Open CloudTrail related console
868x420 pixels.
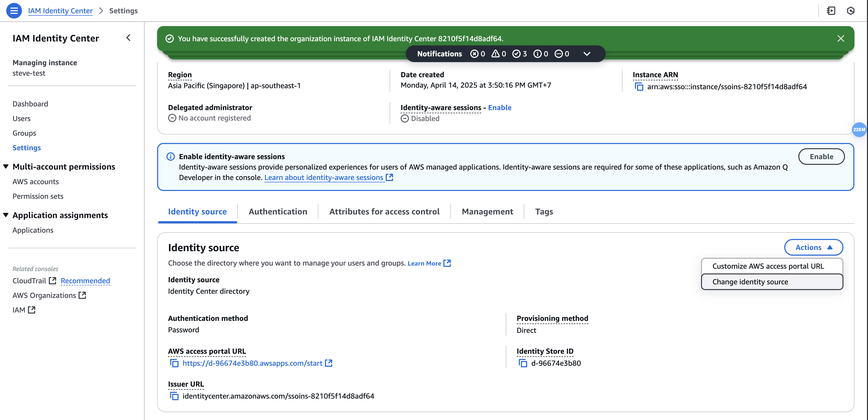tap(34, 280)
